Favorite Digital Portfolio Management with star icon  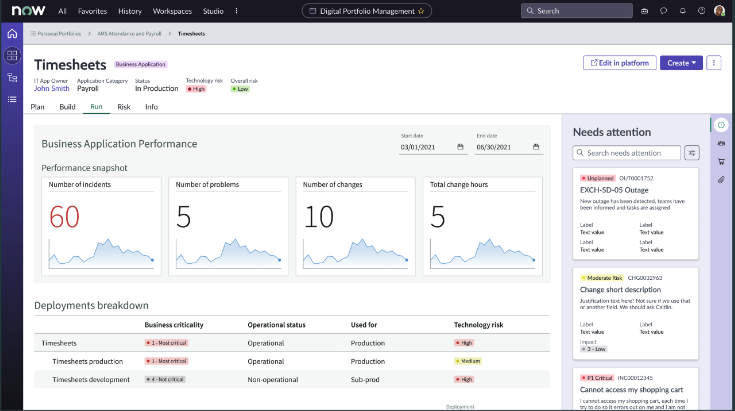pos(422,11)
